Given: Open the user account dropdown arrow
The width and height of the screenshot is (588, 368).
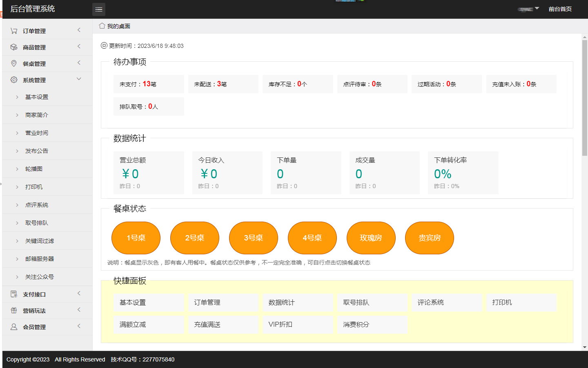Looking at the screenshot, I should (537, 8).
